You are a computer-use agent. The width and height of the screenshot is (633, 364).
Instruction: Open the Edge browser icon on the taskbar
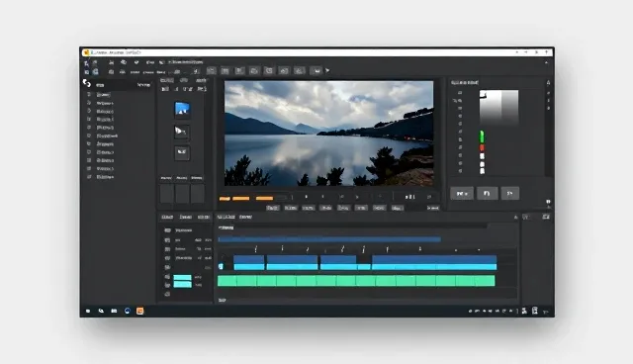click(128, 311)
